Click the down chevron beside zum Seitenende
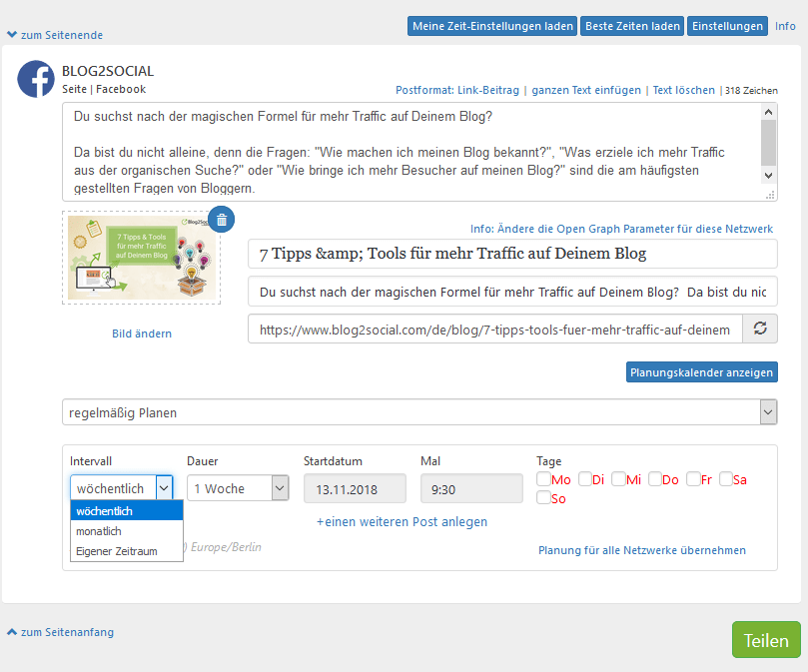Viewport: 808px width, 672px height. click(x=12, y=35)
